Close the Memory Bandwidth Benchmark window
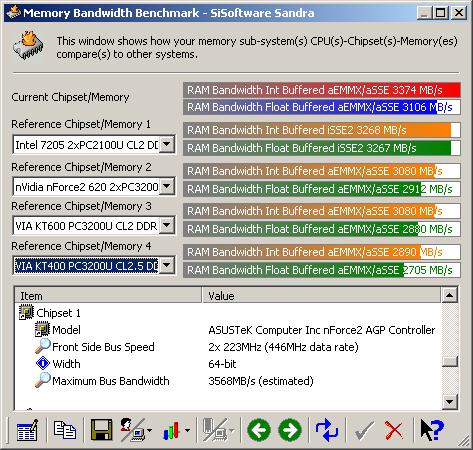Viewport: 473px width, 450px height. click(x=459, y=13)
